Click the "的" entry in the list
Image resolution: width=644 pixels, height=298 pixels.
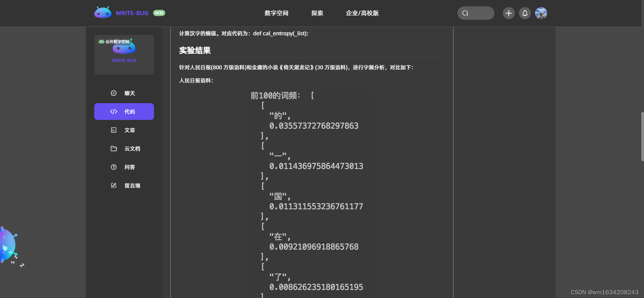(x=280, y=116)
